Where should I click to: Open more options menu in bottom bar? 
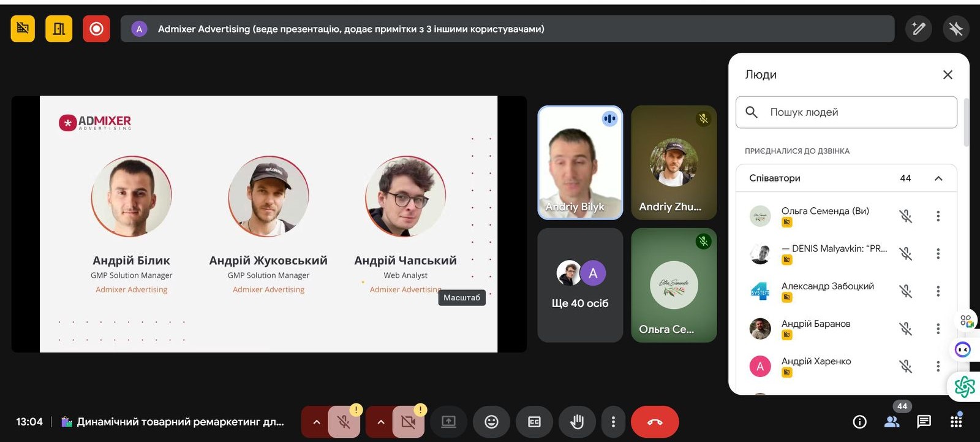point(613,422)
